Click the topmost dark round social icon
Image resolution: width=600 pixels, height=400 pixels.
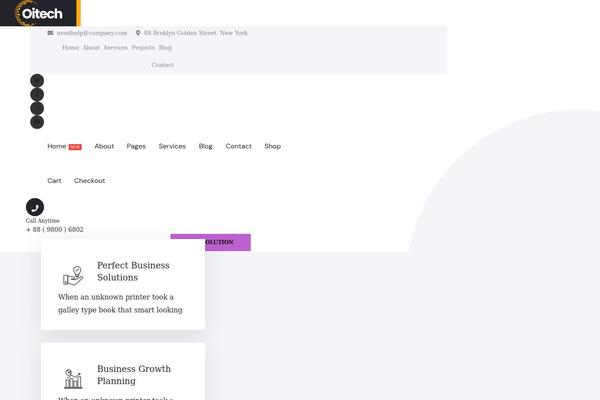[x=37, y=81]
